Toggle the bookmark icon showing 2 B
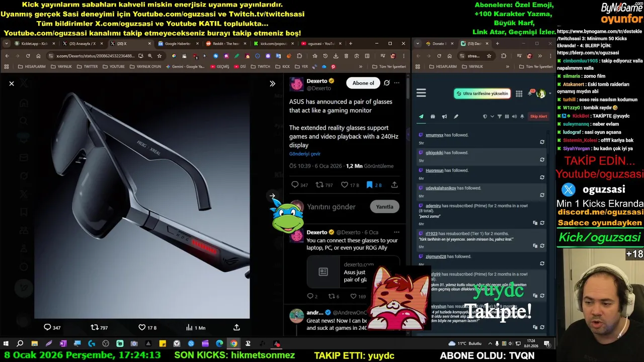The width and height of the screenshot is (644, 362). [374, 185]
